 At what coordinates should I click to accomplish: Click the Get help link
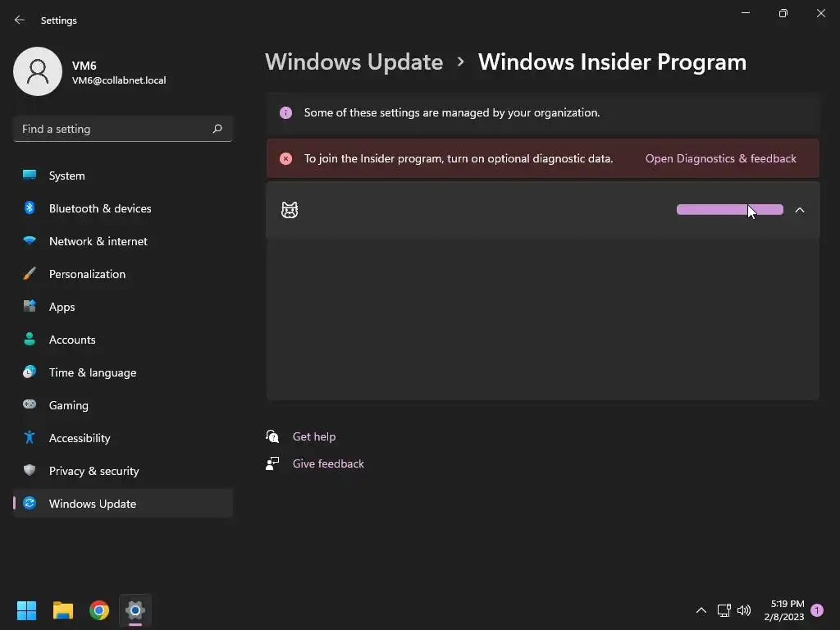[314, 436]
